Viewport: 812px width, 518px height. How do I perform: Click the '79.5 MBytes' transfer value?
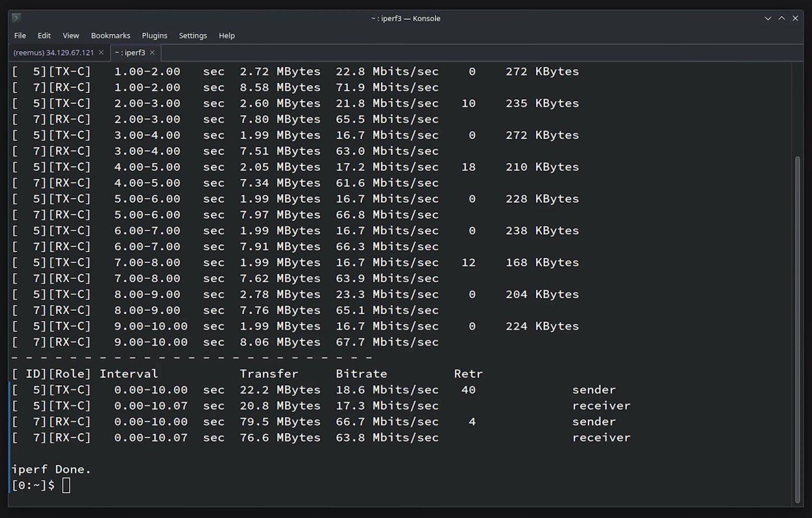280,422
